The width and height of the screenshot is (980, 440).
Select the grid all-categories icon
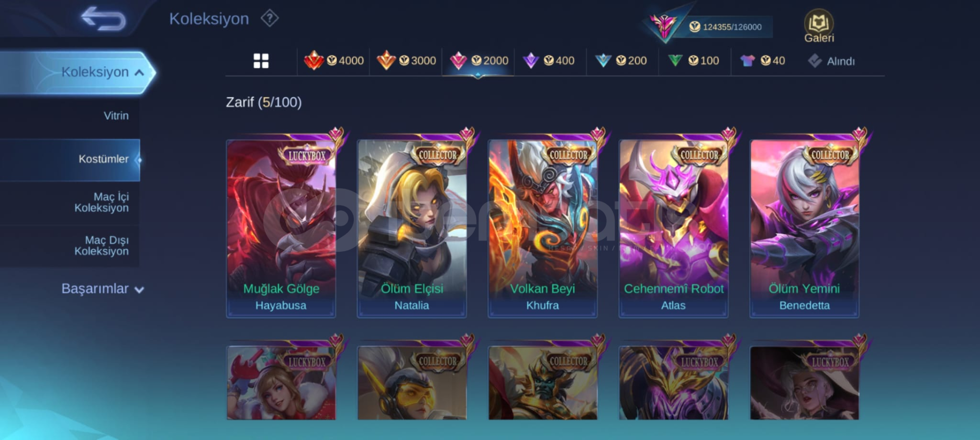(261, 61)
